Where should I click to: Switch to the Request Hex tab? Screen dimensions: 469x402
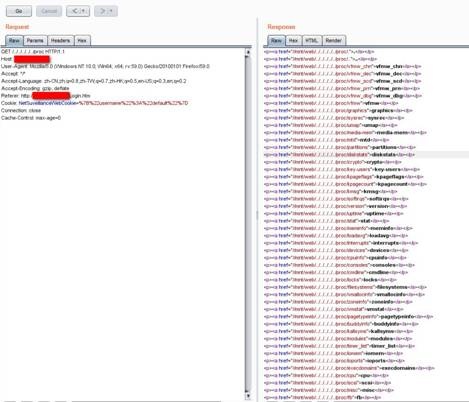click(82, 40)
